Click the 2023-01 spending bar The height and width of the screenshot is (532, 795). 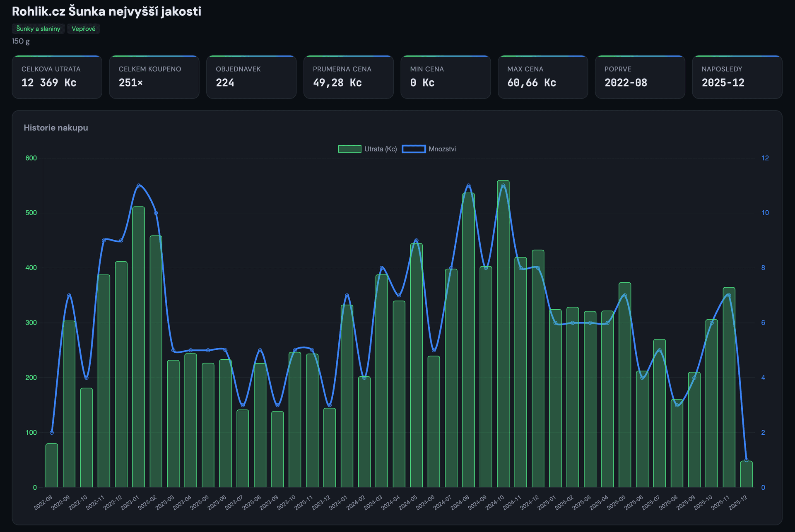click(x=139, y=348)
